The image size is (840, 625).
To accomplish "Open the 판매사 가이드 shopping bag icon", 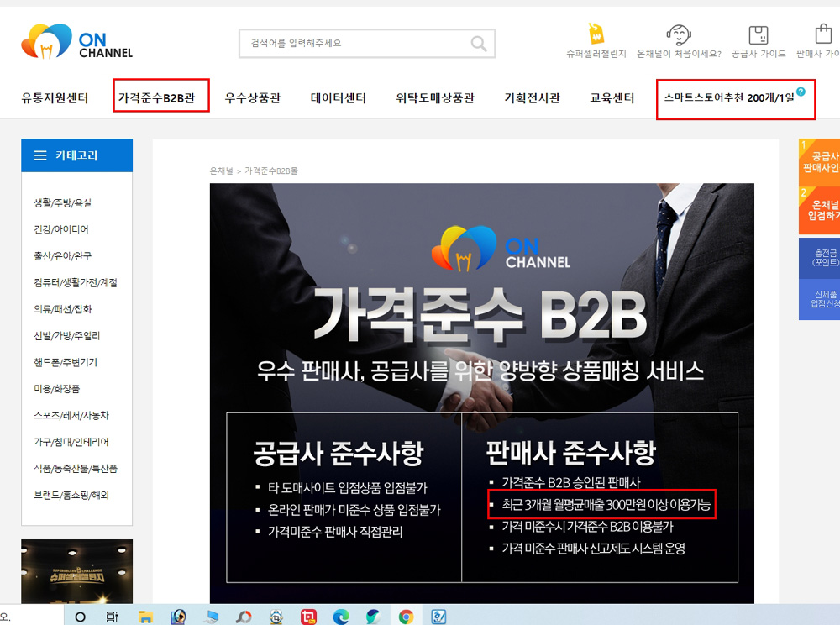I will [x=823, y=34].
